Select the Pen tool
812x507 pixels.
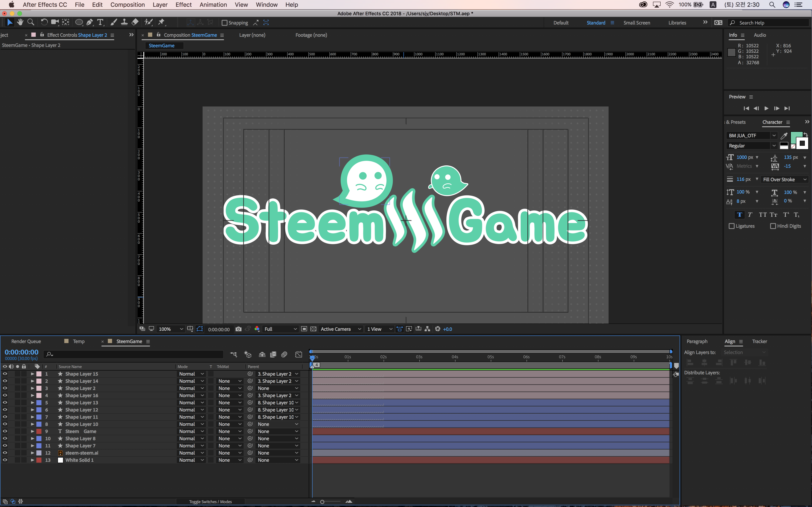point(90,22)
